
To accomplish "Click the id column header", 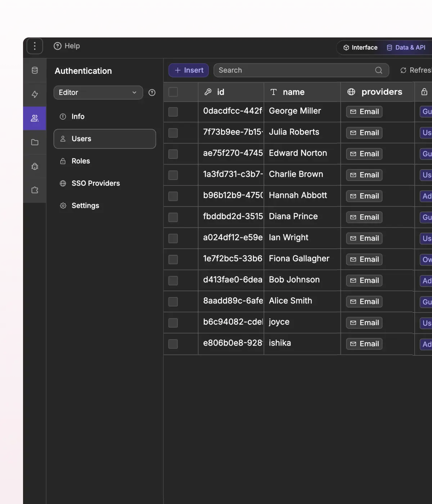I will pyautogui.click(x=231, y=92).
